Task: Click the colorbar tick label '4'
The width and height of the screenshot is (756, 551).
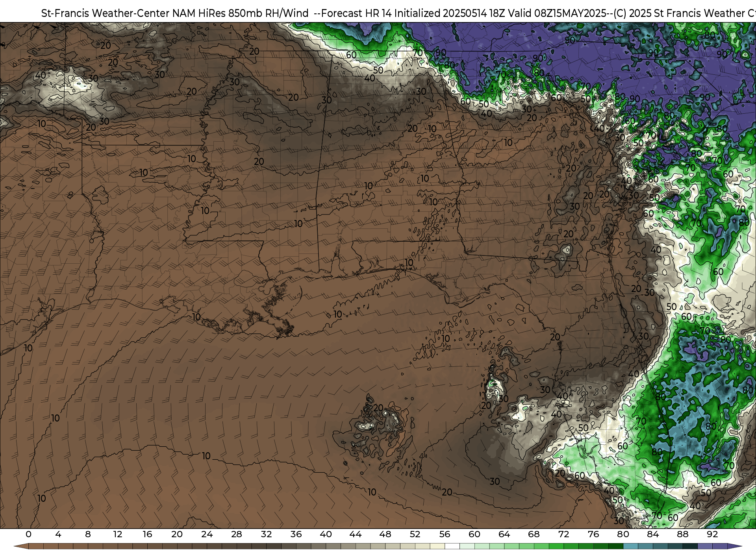Action: coord(58,534)
